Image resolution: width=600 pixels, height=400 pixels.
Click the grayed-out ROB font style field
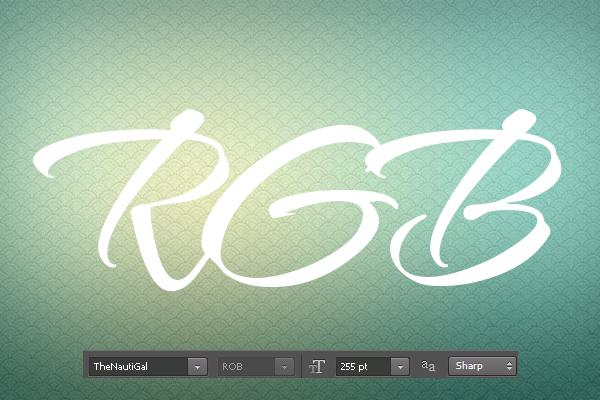click(245, 367)
